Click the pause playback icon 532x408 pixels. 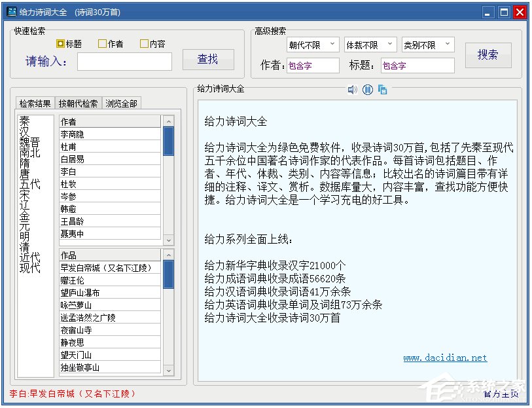(368, 90)
